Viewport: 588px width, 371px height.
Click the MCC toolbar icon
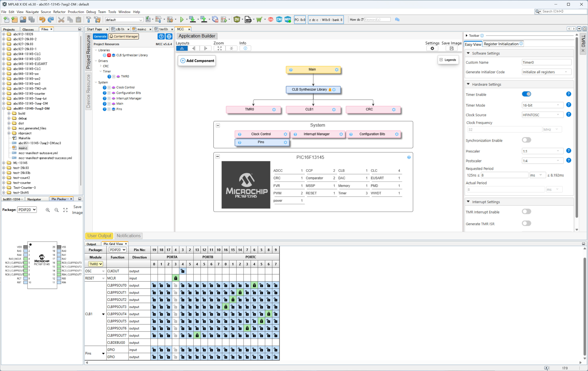click(288, 20)
